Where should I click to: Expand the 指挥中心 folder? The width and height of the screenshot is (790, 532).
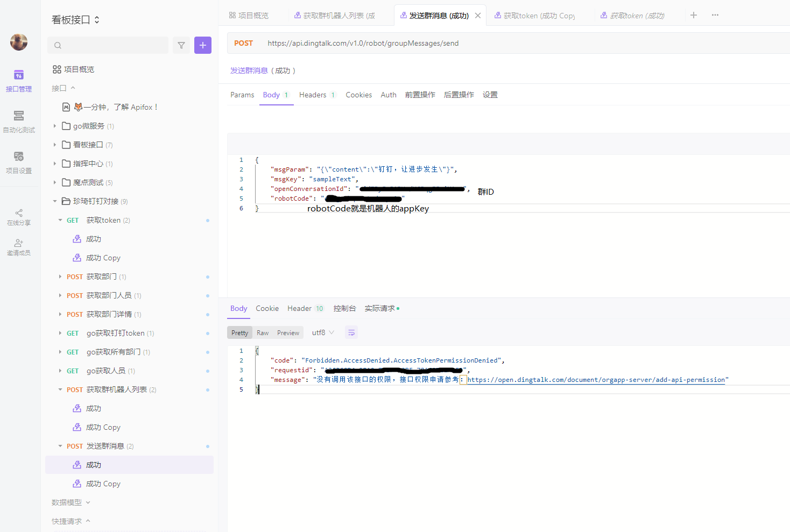[x=54, y=164]
